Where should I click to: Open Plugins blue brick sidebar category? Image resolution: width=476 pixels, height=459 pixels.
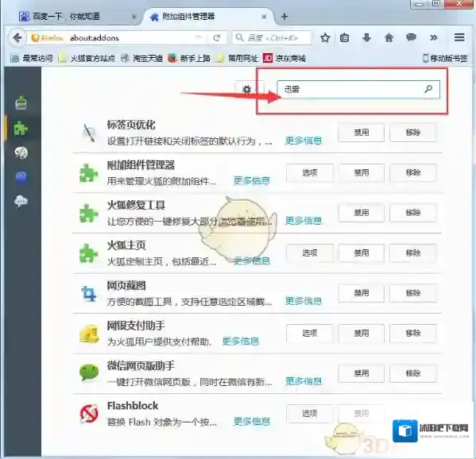[x=21, y=177]
